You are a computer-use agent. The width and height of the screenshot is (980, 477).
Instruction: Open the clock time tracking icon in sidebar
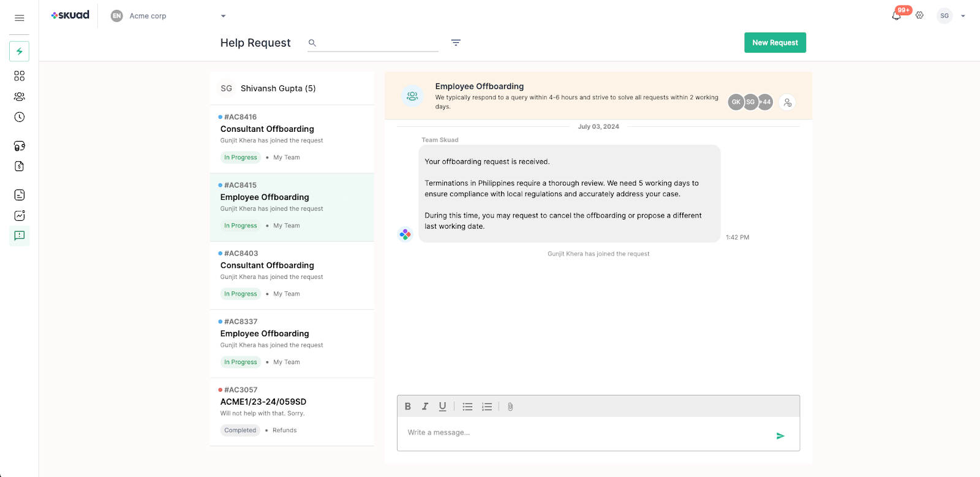coord(19,117)
